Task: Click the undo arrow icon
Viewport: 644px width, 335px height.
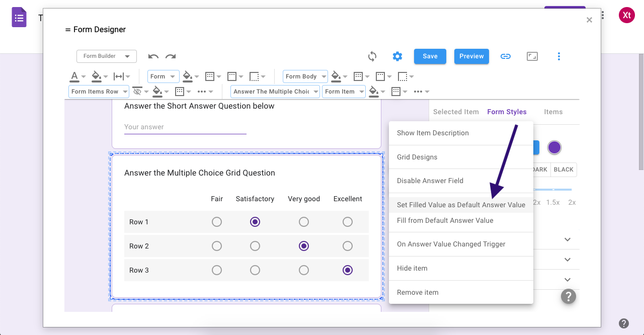Action: 153,56
